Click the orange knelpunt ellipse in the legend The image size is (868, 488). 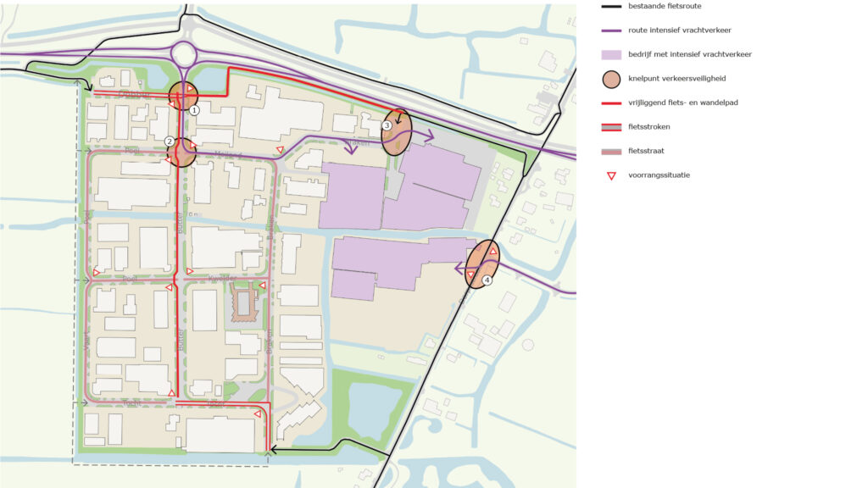(612, 79)
